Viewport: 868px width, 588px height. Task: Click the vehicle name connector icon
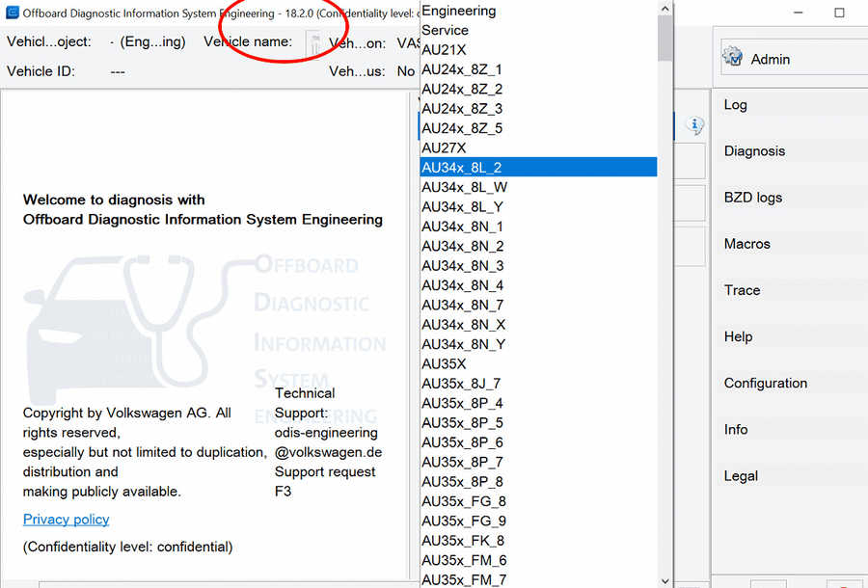click(313, 44)
